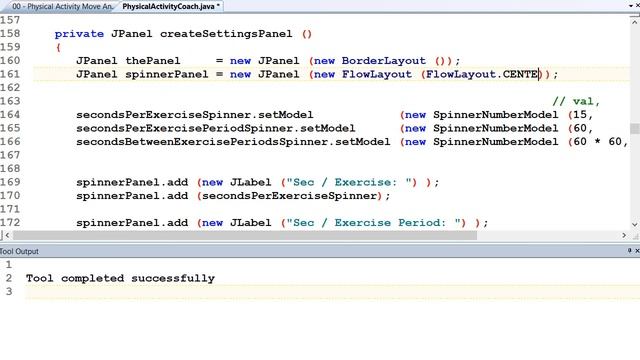Click line number 158 in the gutter
640x360 pixels.
pos(10,33)
